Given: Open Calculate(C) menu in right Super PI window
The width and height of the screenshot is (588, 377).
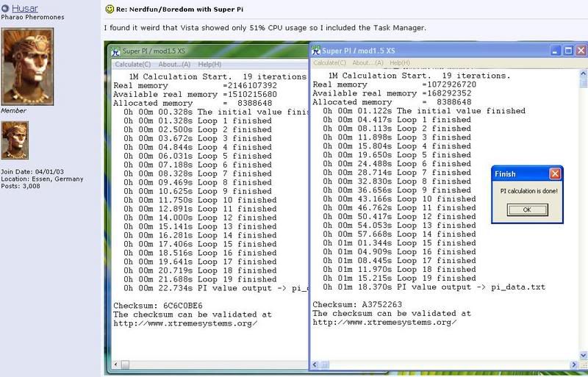Looking at the screenshot, I should coord(329,62).
